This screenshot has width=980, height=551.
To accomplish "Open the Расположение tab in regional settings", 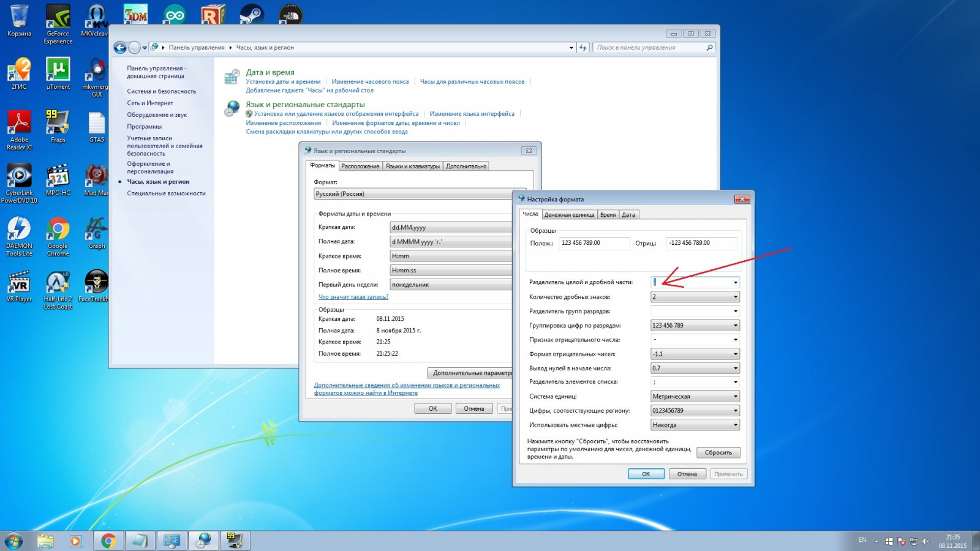I will point(360,167).
